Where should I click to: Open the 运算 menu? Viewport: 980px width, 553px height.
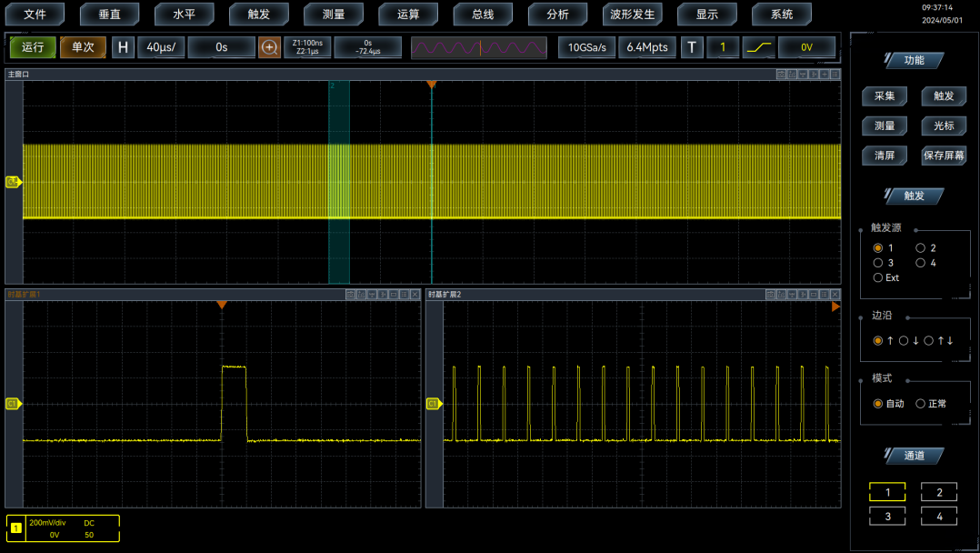pos(408,14)
